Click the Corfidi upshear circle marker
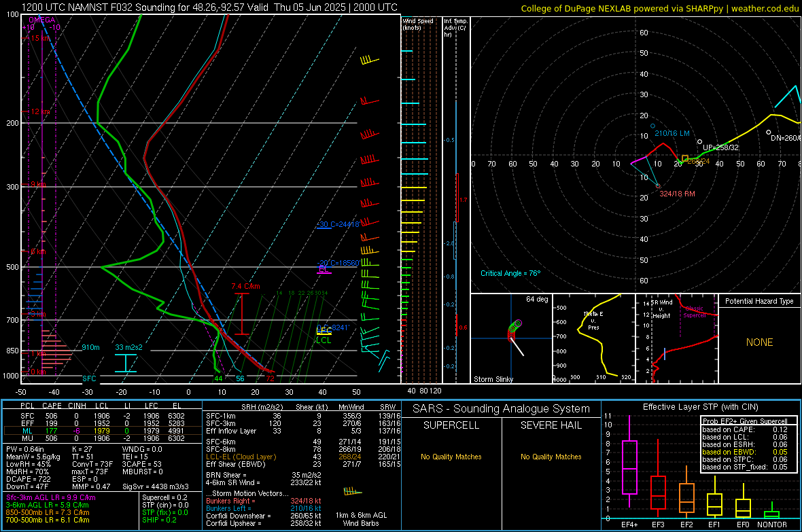This screenshot has width=802, height=532. [x=699, y=142]
